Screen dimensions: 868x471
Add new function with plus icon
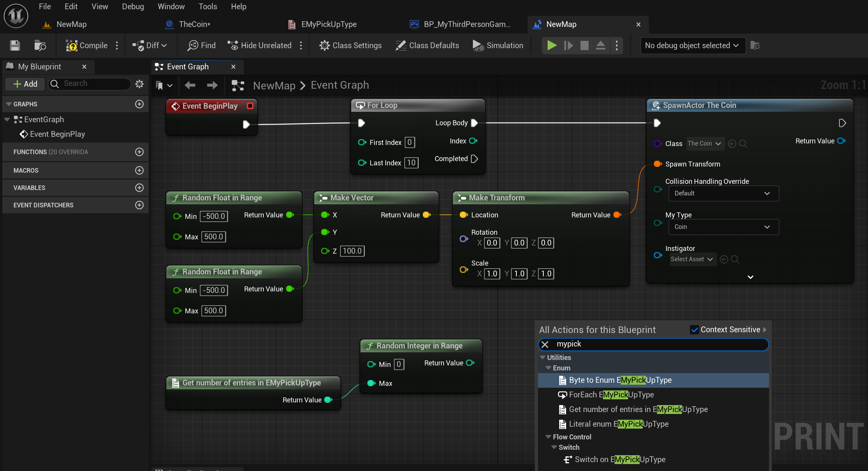pyautogui.click(x=139, y=152)
